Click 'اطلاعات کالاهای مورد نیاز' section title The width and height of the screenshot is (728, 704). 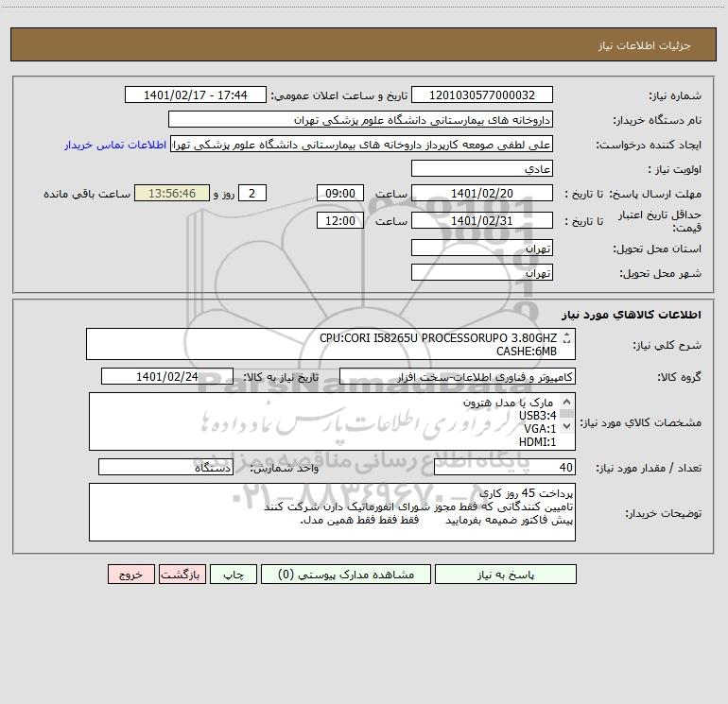point(632,315)
